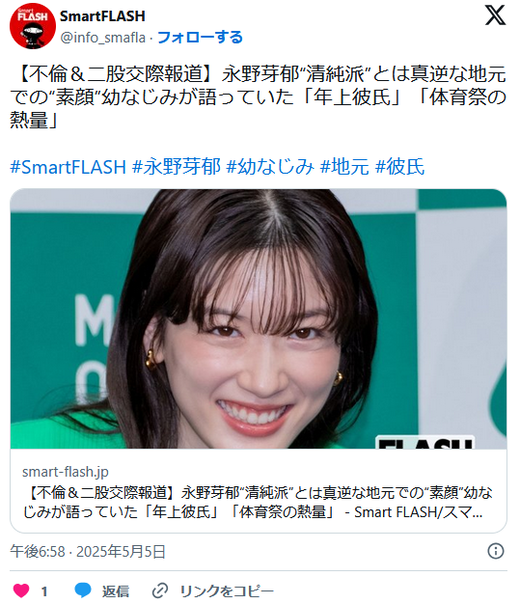Screen dimensions: 520x604
Task: Open the #永野芽郁 hashtag
Action: [x=176, y=167]
